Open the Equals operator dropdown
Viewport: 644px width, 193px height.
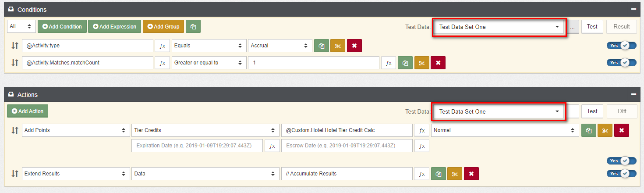[x=209, y=46]
